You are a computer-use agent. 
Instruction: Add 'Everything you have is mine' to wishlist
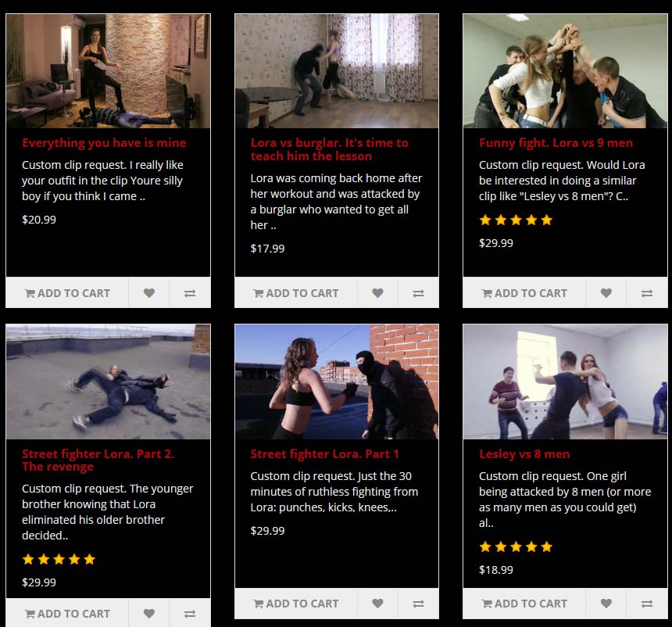pyautogui.click(x=148, y=293)
